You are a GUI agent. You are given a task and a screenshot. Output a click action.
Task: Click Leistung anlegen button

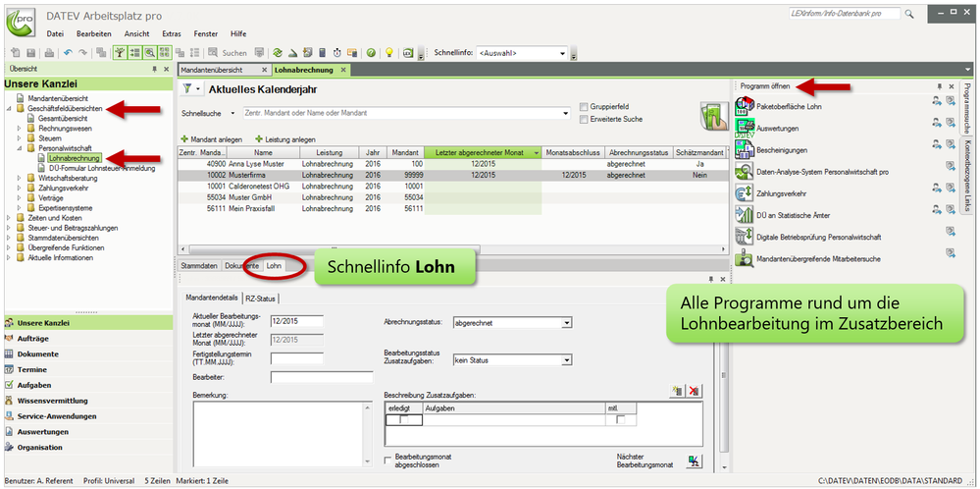285,139
